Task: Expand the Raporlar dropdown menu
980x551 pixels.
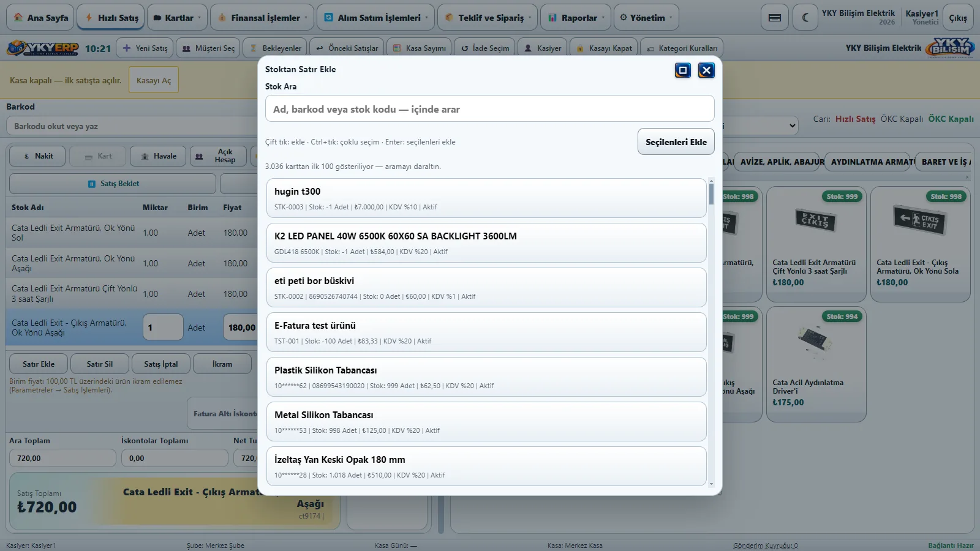Action: [576, 18]
